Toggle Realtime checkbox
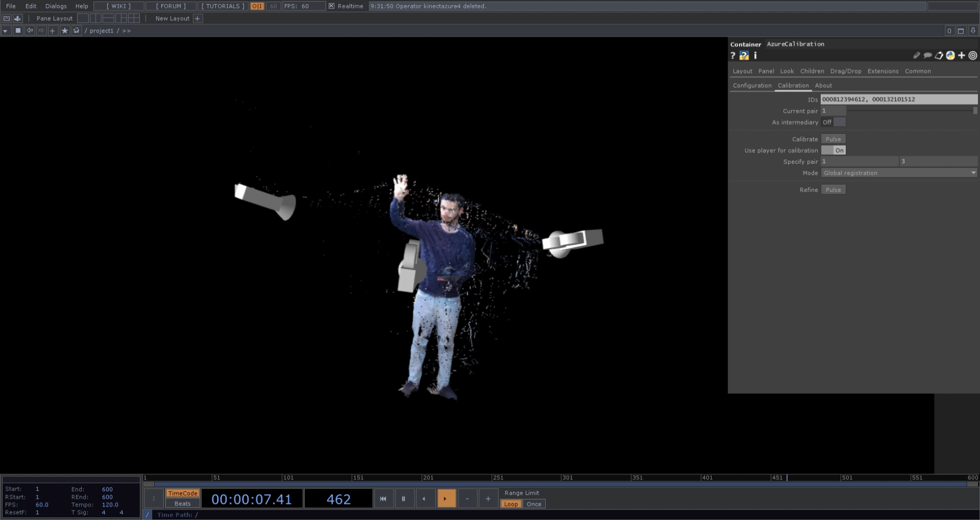The height and width of the screenshot is (520, 980). point(331,6)
